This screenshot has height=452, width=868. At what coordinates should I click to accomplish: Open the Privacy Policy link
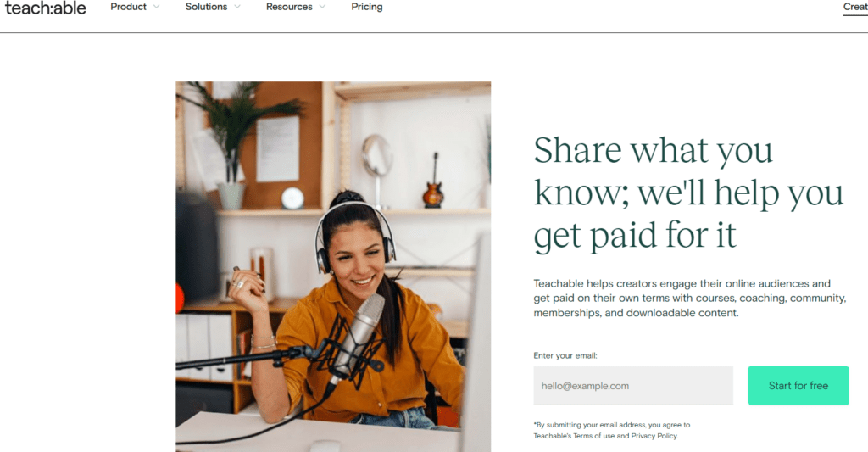[654, 436]
